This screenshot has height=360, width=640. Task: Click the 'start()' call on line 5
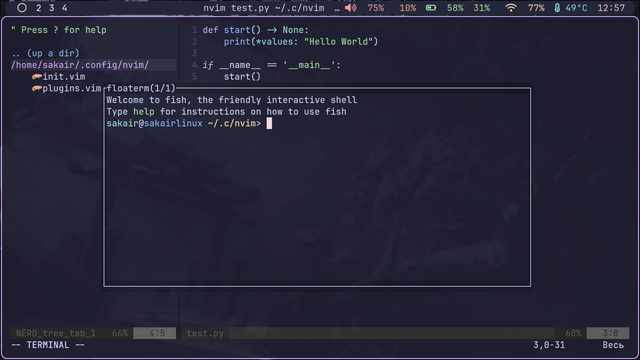coord(242,76)
